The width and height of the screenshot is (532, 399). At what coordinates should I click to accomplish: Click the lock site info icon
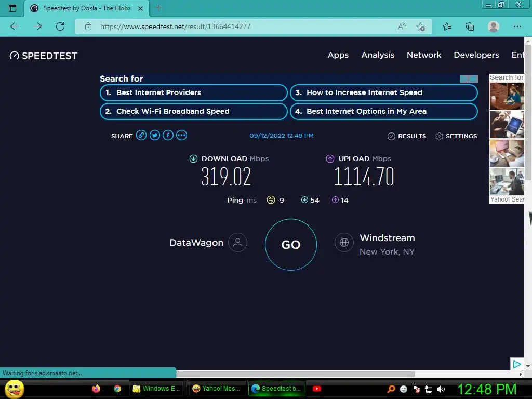pyautogui.click(x=88, y=26)
